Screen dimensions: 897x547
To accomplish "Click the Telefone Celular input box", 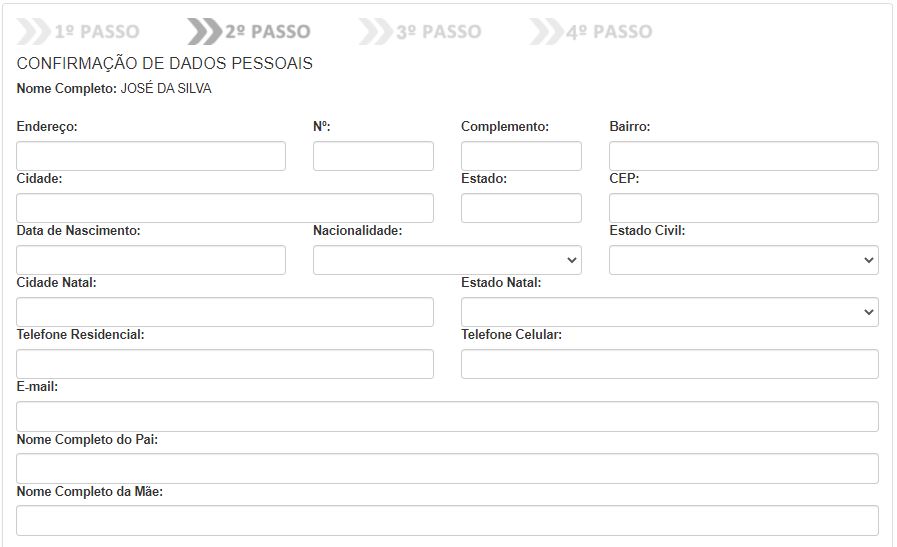I will (669, 364).
